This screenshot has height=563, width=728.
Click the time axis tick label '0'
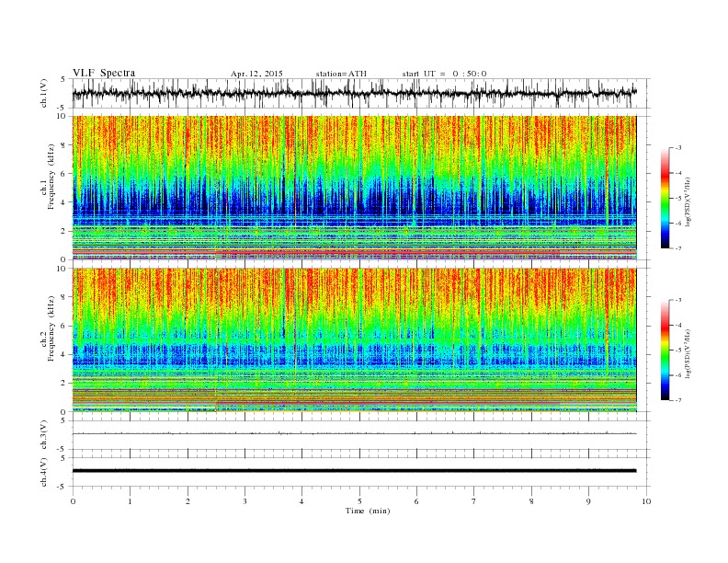(x=73, y=501)
